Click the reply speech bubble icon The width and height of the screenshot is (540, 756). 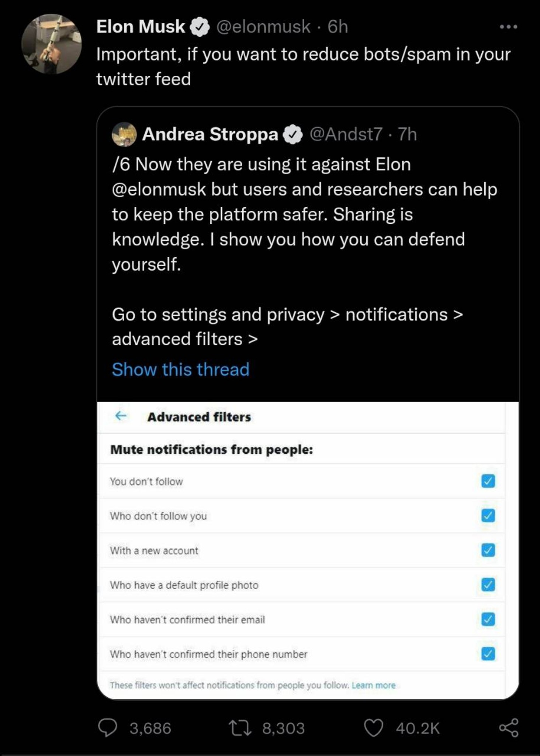107,728
